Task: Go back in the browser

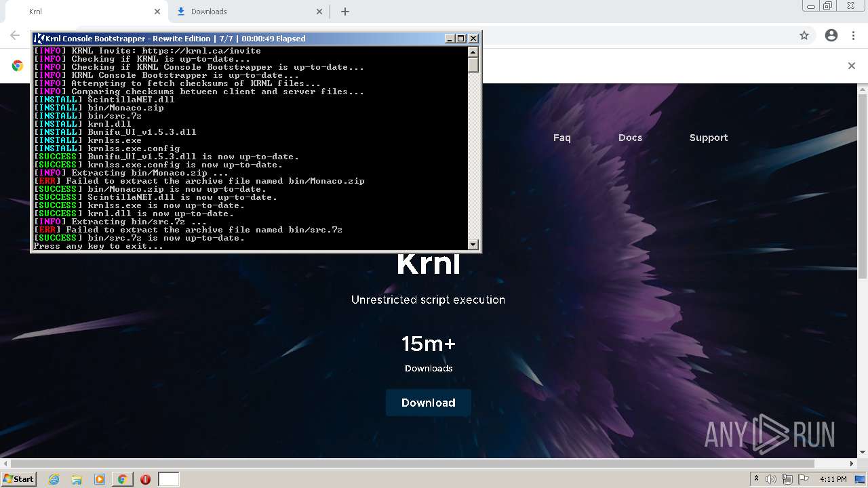Action: [15, 35]
